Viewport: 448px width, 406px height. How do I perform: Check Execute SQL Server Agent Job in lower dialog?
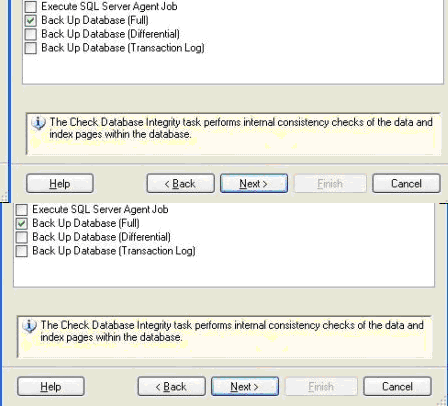(x=22, y=210)
